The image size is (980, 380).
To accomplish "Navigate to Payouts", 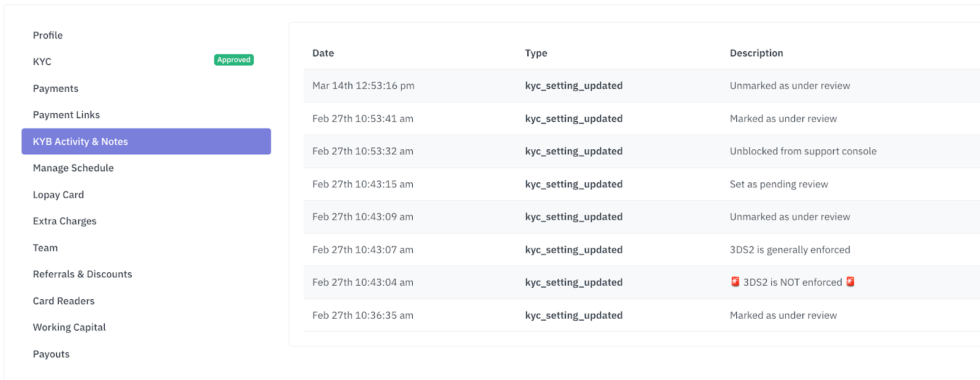I will click(51, 354).
